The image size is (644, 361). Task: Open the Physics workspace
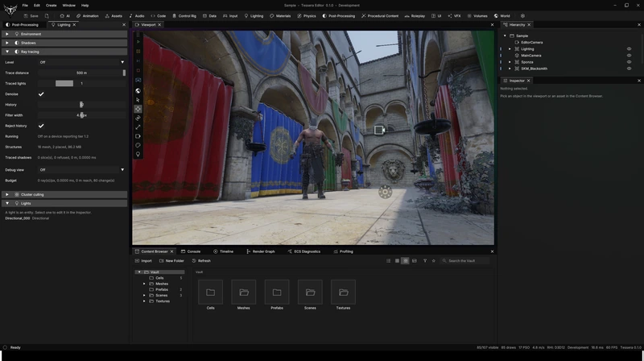307,16
